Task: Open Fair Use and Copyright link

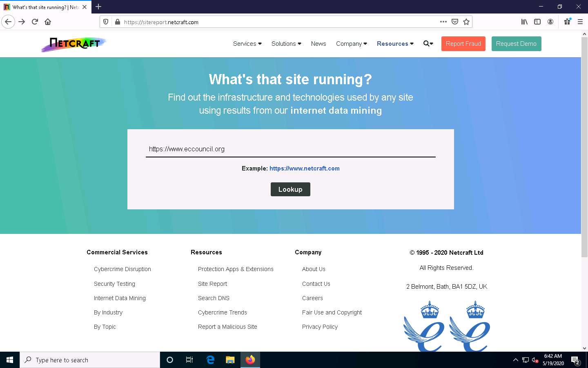Action: click(332, 312)
